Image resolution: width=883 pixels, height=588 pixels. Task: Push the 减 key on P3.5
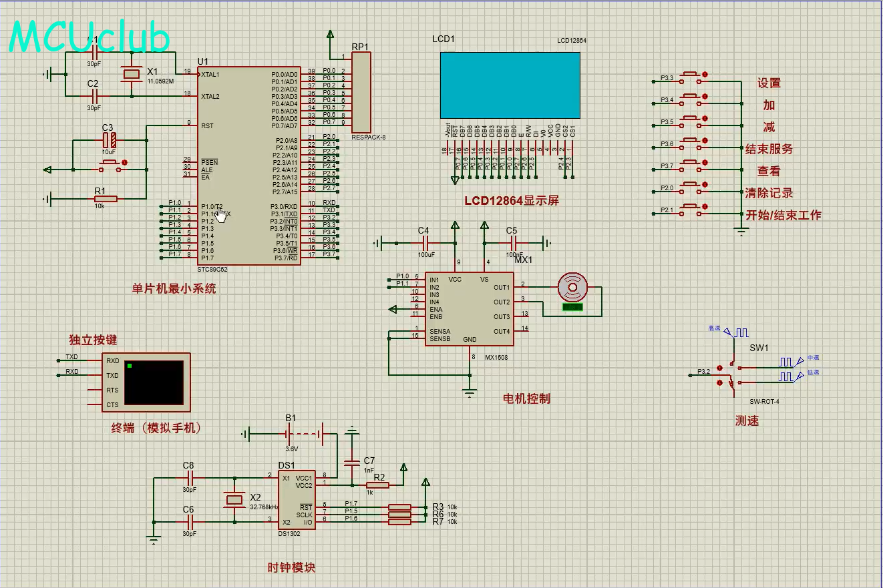pos(690,122)
